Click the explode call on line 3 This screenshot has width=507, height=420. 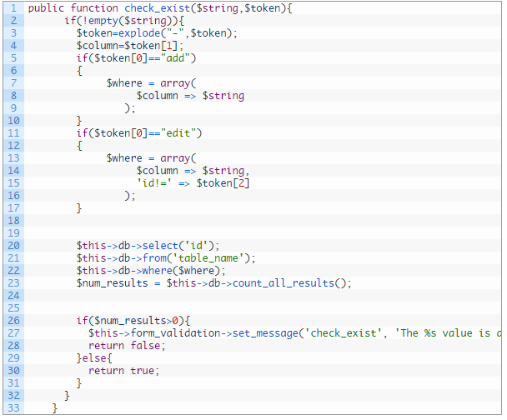[x=178, y=33]
